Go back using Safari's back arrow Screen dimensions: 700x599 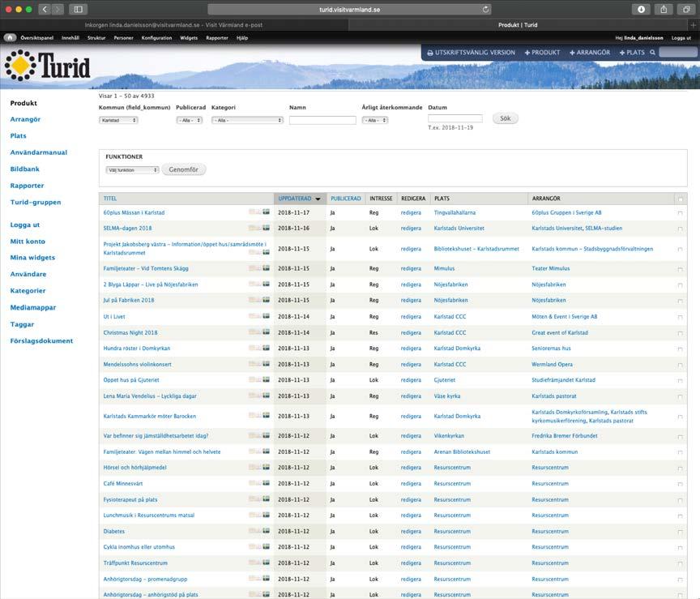click(x=45, y=10)
